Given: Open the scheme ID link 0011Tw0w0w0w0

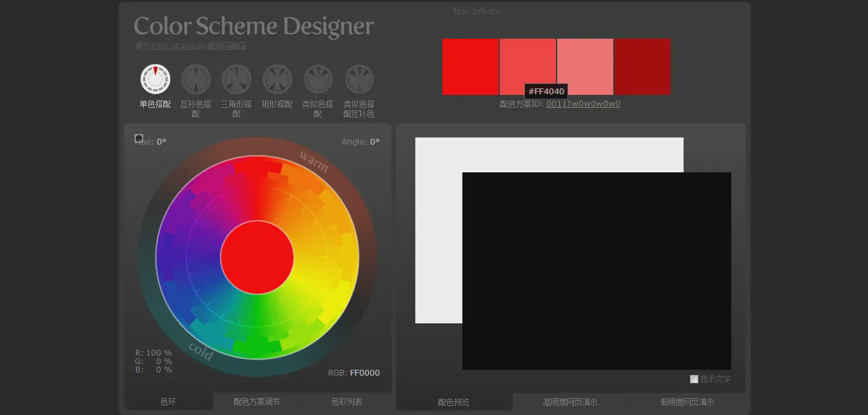Looking at the screenshot, I should tap(583, 104).
